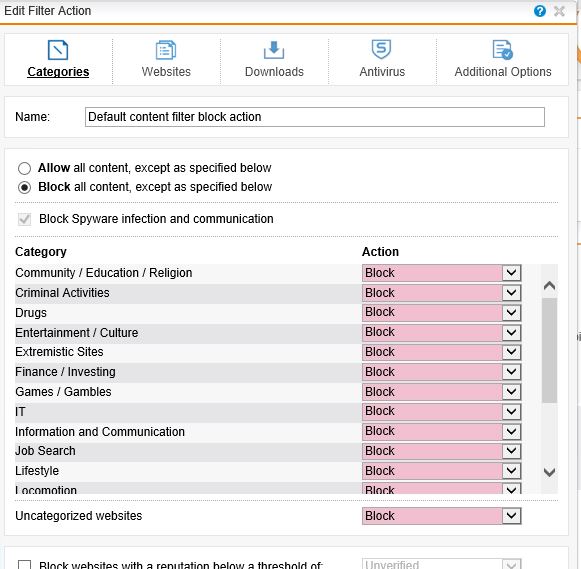Click the Websites tab icon
581x569 pixels.
click(x=166, y=50)
